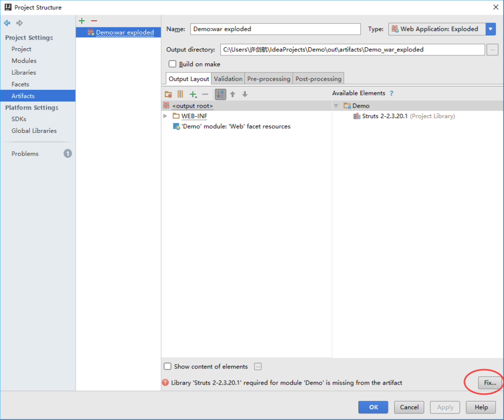Check Show content of elements
Screen dimensions: 504x420
pyautogui.click(x=167, y=366)
